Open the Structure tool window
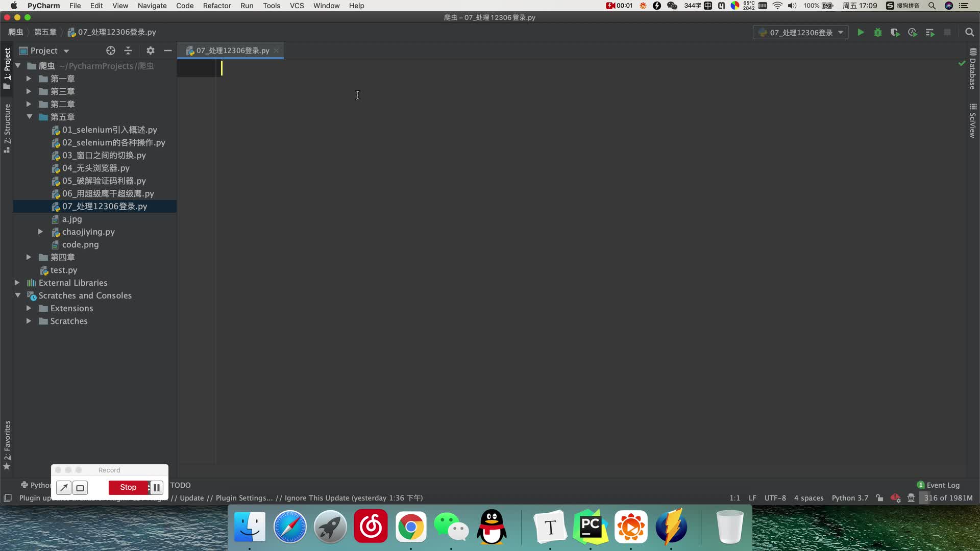This screenshot has width=980, height=551. (7, 128)
